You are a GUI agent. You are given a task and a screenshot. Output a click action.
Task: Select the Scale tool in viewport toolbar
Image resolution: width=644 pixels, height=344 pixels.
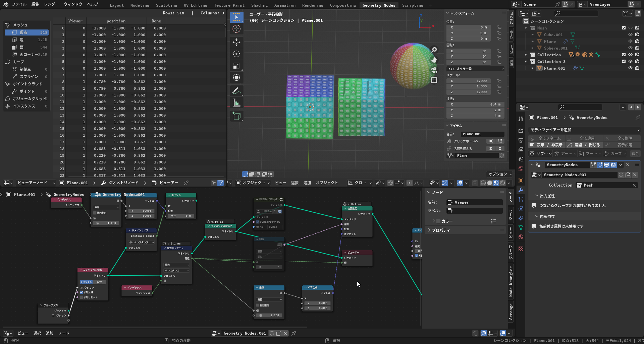236,66
